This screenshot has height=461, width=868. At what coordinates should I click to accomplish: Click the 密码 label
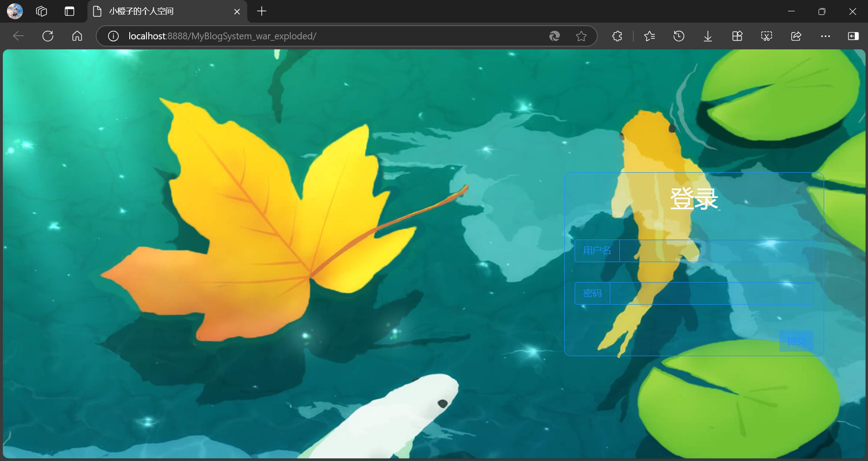click(592, 293)
